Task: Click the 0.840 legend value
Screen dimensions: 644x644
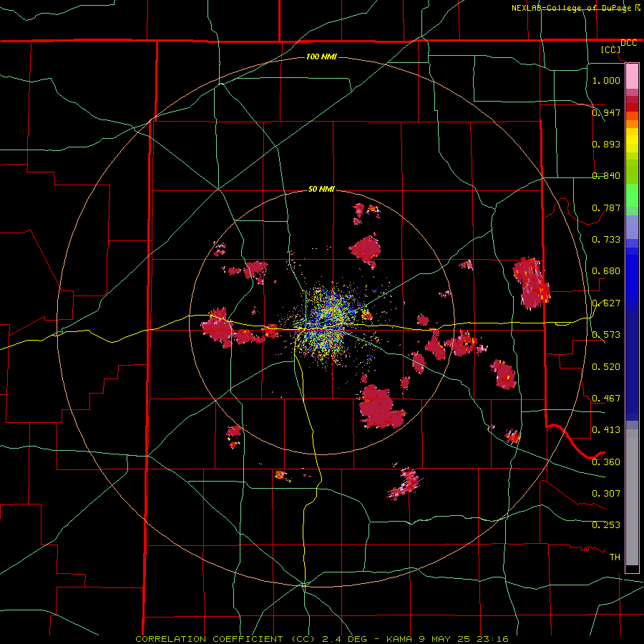Action: click(x=606, y=176)
